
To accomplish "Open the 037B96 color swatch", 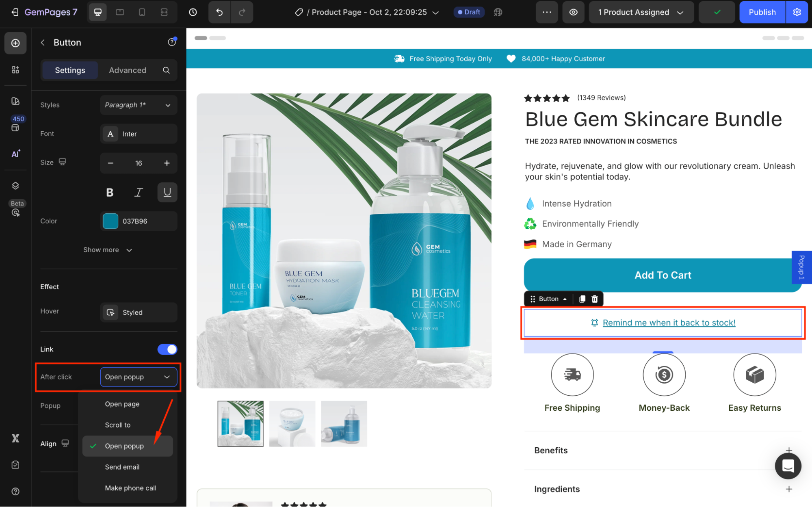I will pos(110,221).
